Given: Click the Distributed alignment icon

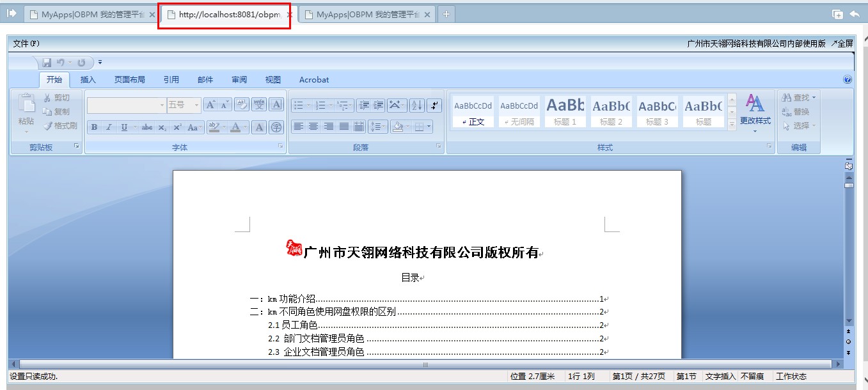Looking at the screenshot, I should click(359, 127).
